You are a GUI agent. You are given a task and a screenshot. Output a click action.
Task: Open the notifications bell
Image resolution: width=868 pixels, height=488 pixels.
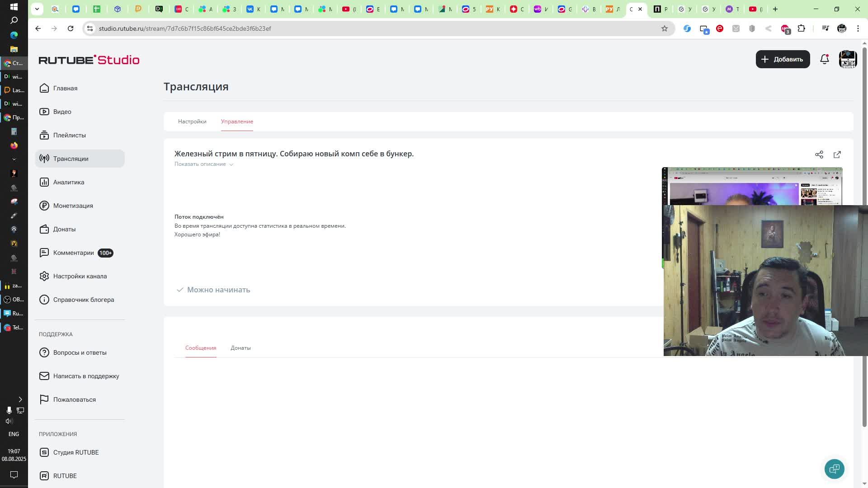[824, 59]
